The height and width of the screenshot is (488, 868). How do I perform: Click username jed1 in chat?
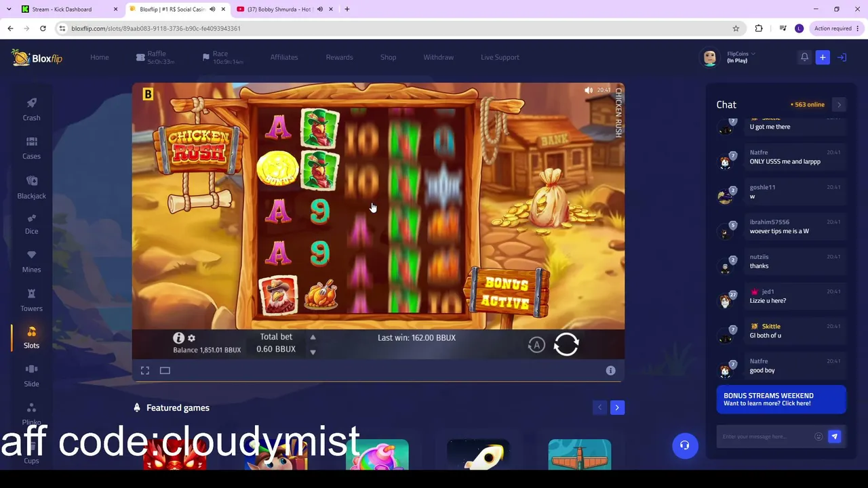coord(768,291)
